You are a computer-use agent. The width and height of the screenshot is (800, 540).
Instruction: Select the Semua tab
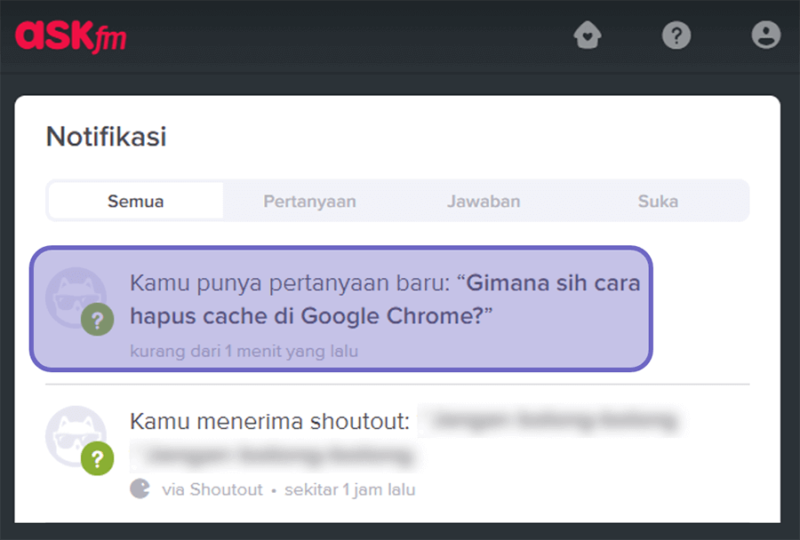136,201
